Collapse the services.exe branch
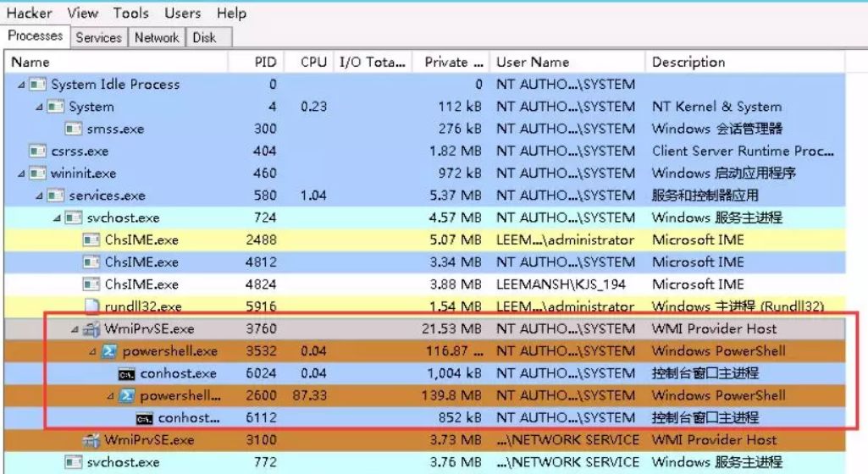This screenshot has height=474, width=868. pos(39,196)
